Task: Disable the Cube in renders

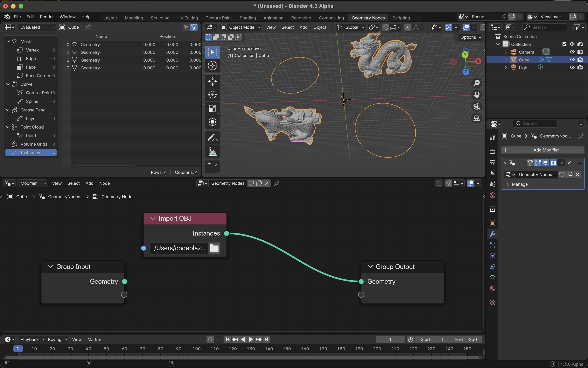Action: (580, 60)
